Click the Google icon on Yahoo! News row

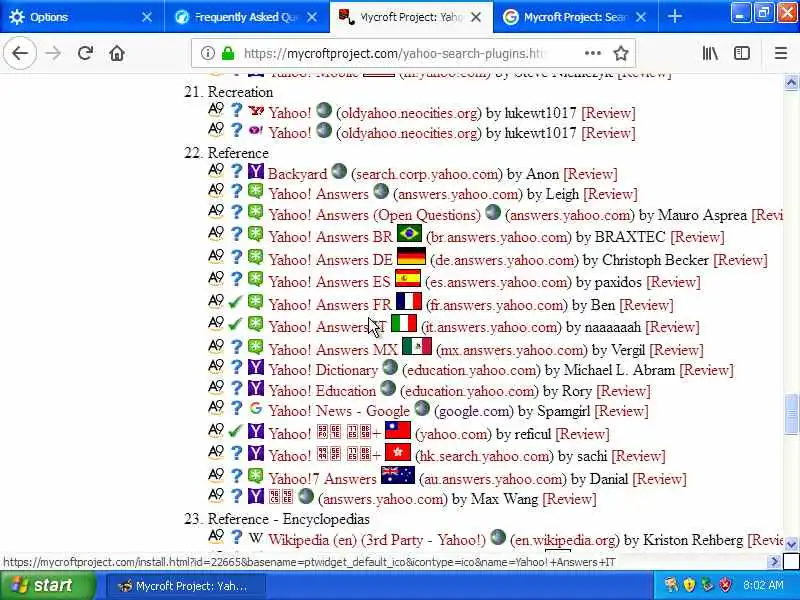[256, 409]
